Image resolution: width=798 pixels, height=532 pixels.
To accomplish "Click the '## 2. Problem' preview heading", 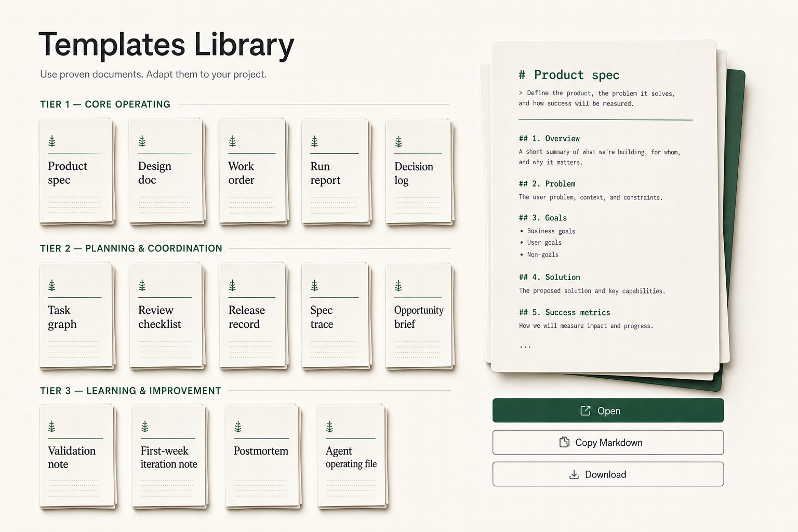I will coord(547,184).
